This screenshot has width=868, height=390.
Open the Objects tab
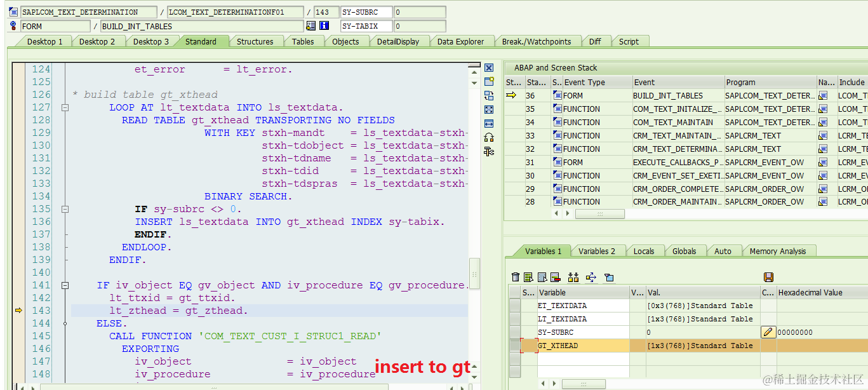coord(345,42)
